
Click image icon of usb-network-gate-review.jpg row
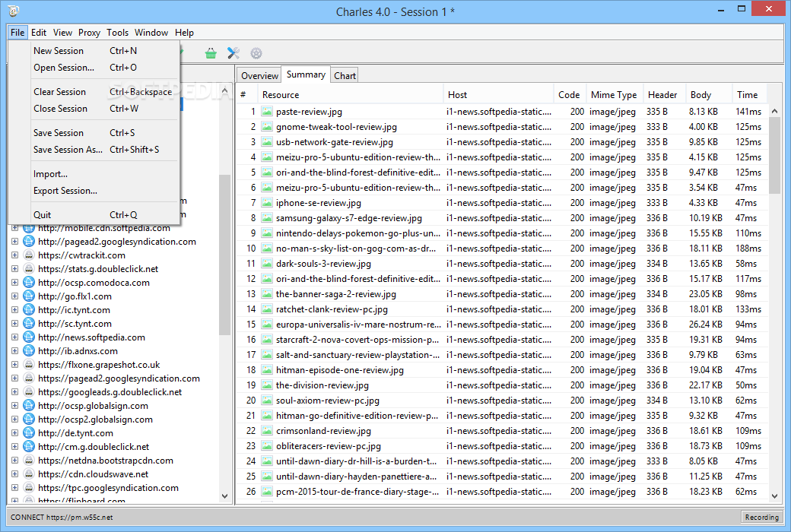[267, 141]
